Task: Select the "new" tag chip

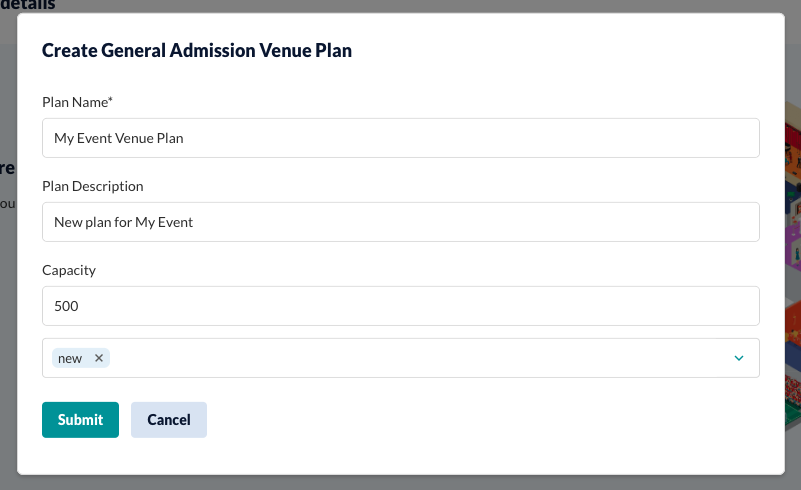Action: [x=70, y=358]
